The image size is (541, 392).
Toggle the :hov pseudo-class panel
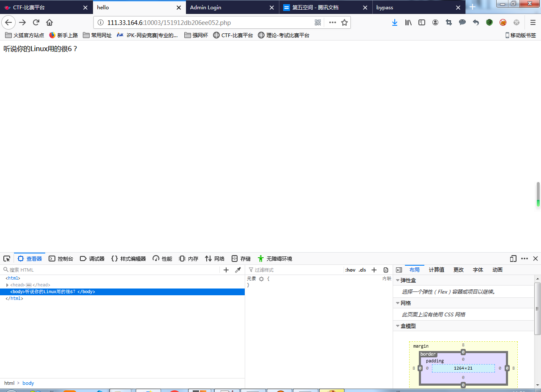[350, 270]
